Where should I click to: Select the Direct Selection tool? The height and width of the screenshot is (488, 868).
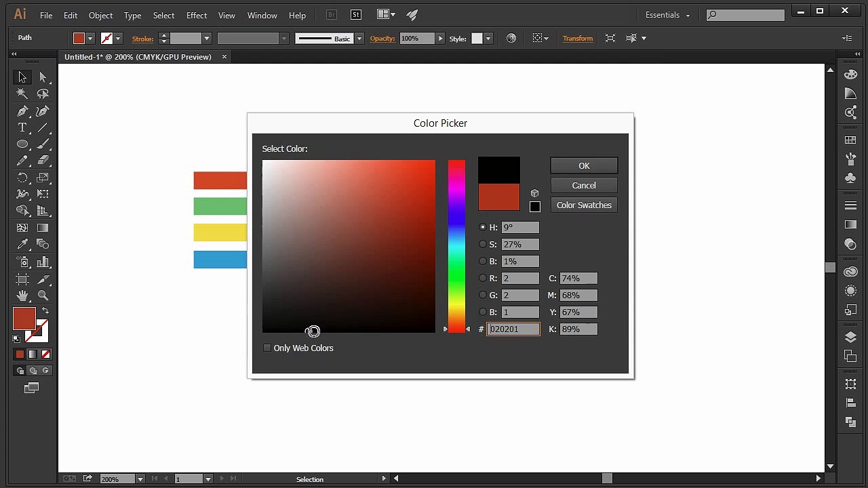43,77
